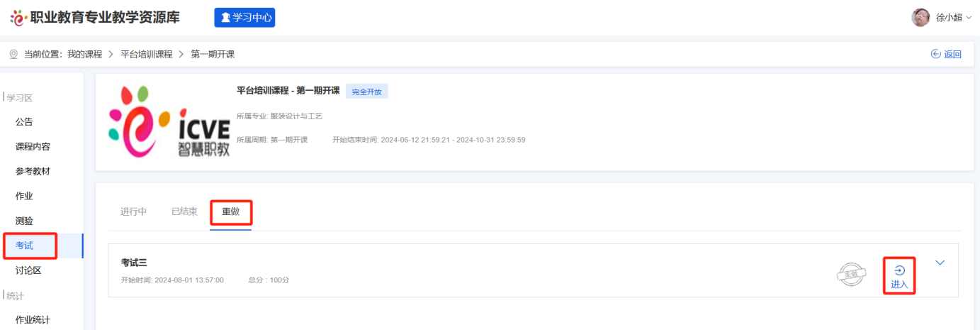Click the ICVE 智慧职教 course thumbnail
This screenshot has width=980, height=330.
(x=169, y=122)
